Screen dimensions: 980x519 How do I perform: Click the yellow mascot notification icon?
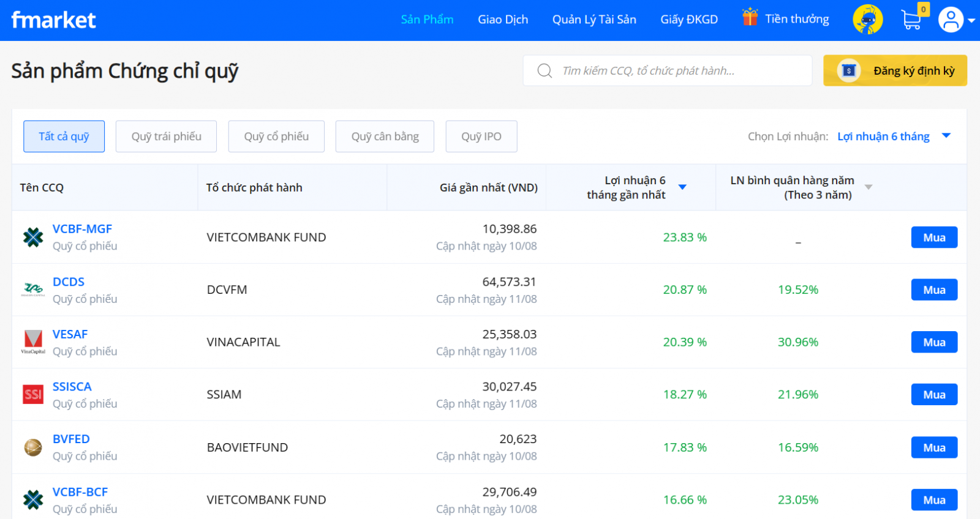tap(867, 20)
